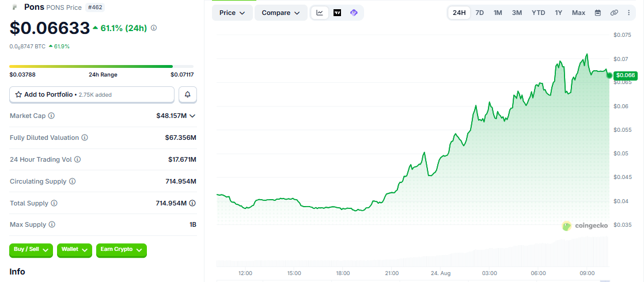644x282 pixels.
Task: Click the Info section heading
Action: tap(17, 272)
